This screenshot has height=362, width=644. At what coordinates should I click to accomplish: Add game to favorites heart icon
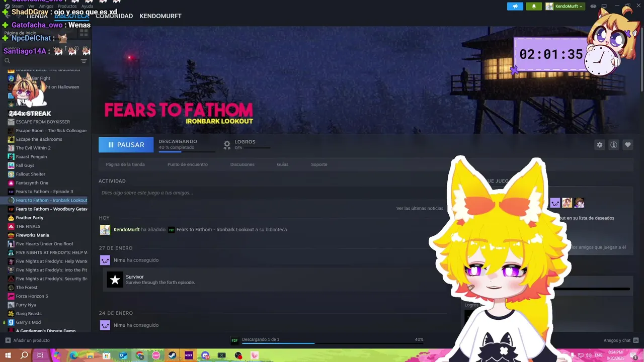627,145
